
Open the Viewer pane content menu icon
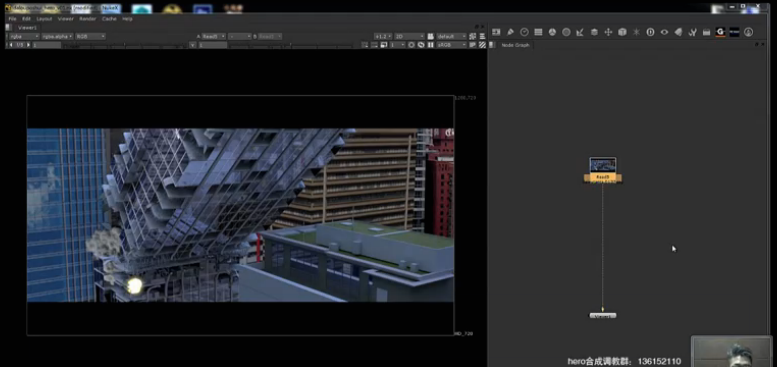(x=9, y=28)
